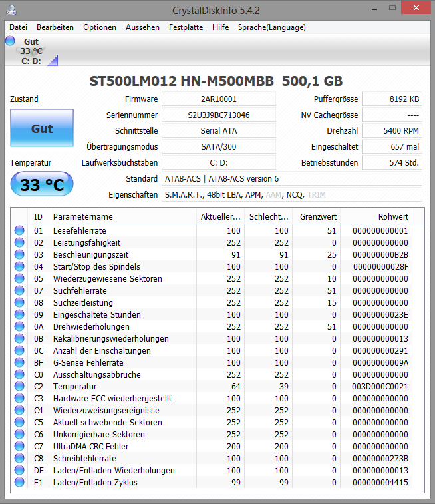Click the Parametername column header
The height and width of the screenshot is (504, 435).
(122, 216)
